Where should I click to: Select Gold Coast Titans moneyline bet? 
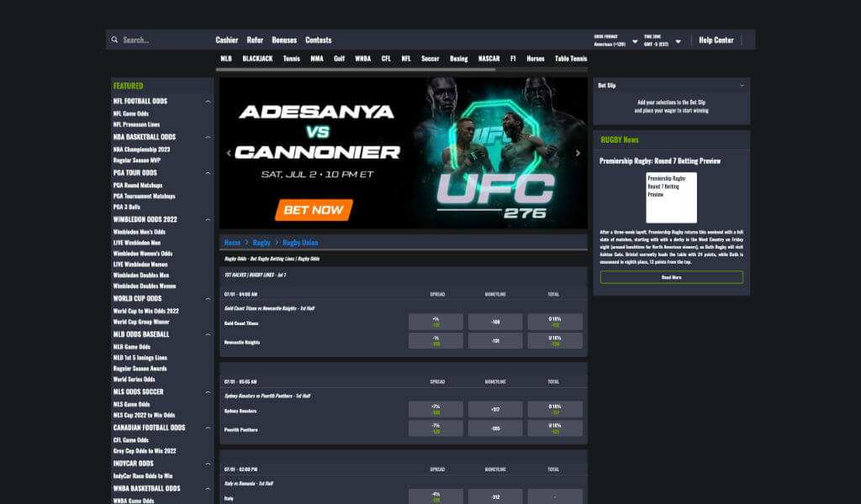click(495, 322)
